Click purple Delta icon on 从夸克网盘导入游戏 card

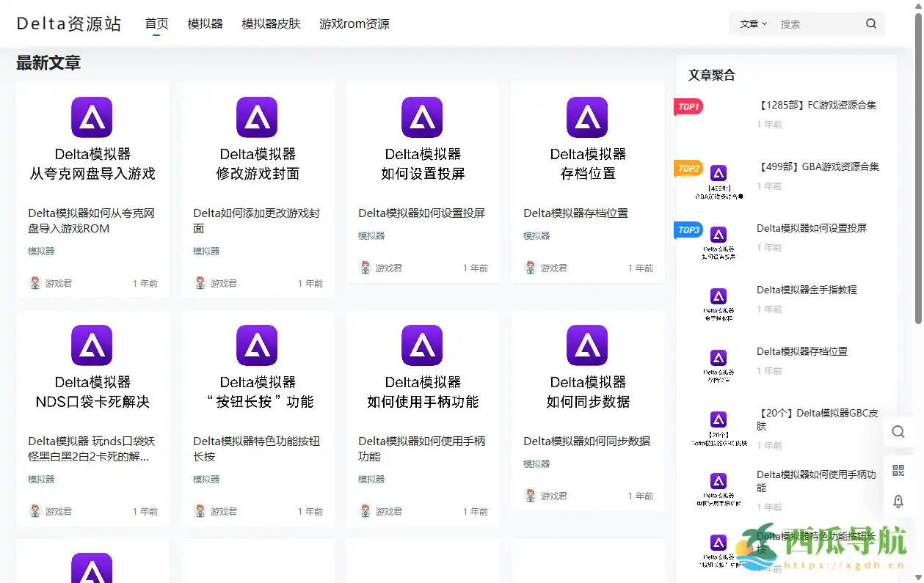coord(92,117)
